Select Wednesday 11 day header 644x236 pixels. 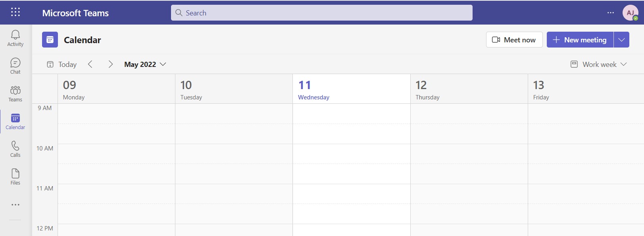352,89
